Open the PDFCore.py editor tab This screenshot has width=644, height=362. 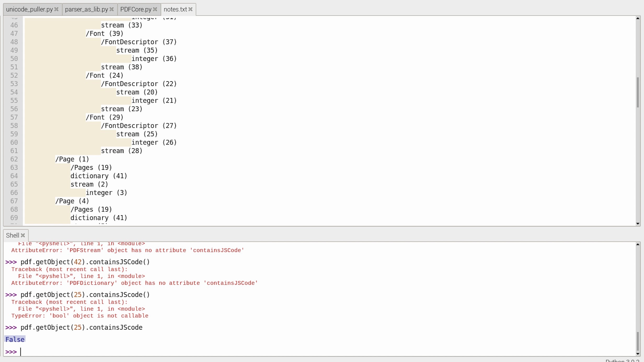click(x=136, y=9)
